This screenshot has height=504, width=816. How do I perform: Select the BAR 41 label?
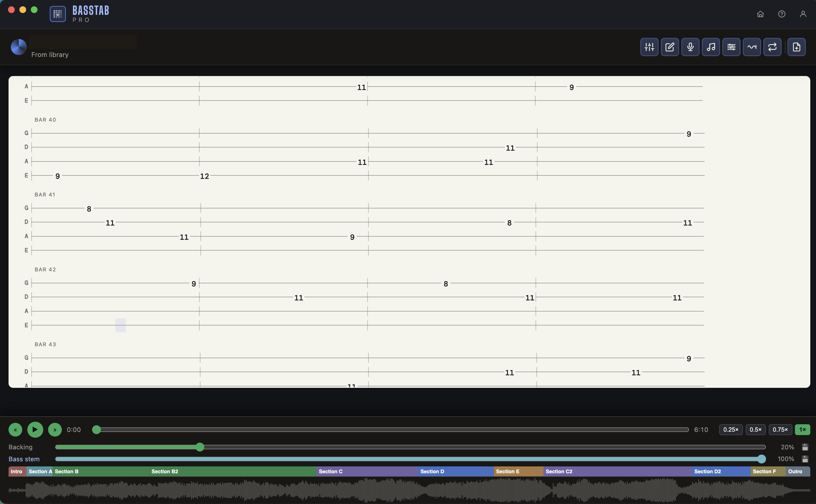click(45, 195)
